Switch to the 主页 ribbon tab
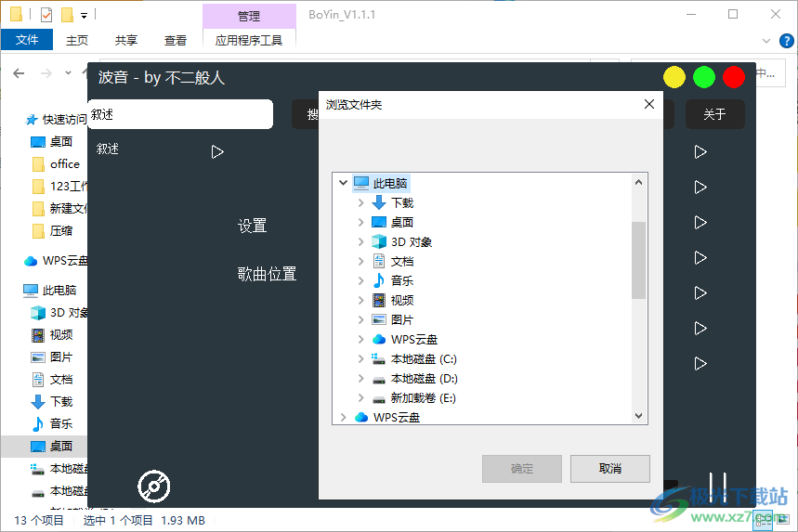Screen dimensions: 798x532 point(77,40)
